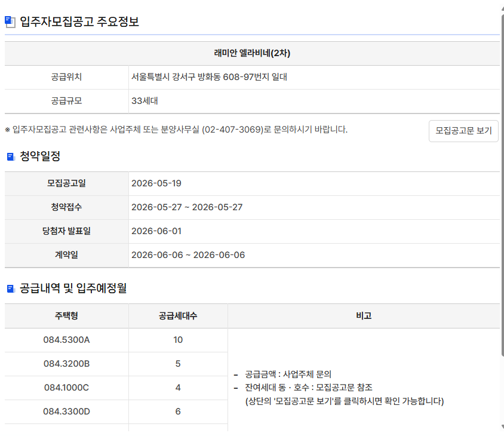Click the supply count 6 for 084.3300D
Image resolution: width=504 pixels, height=436 pixels.
178,412
